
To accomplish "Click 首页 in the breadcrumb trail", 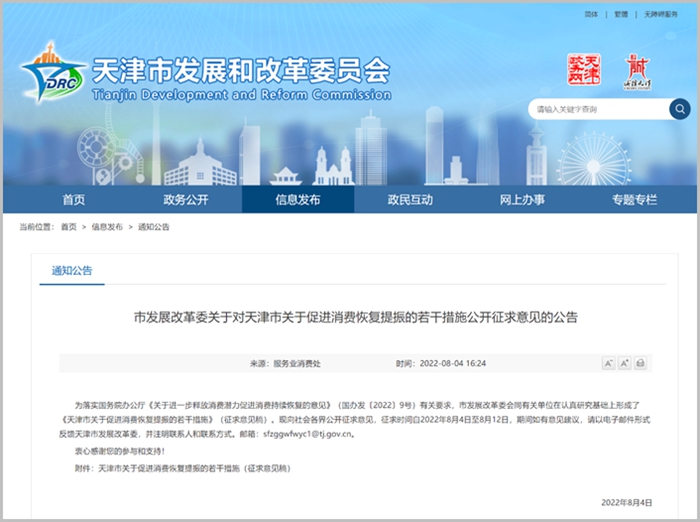I will [x=68, y=228].
